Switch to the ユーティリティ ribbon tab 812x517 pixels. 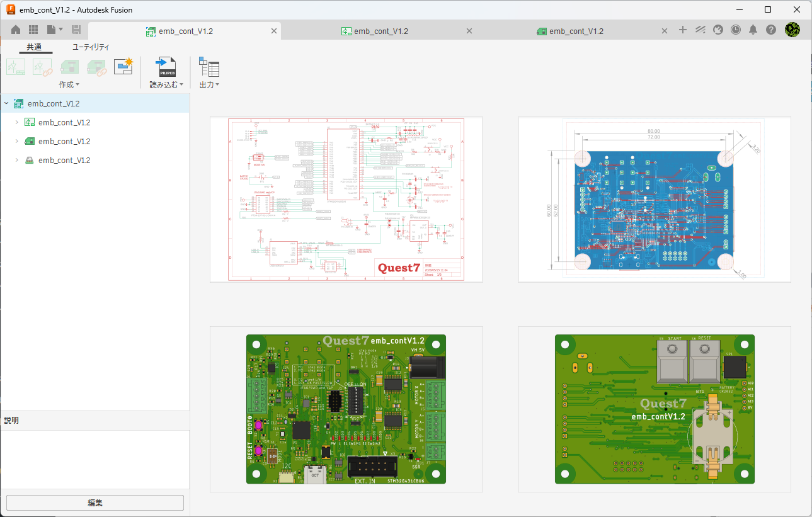point(91,47)
